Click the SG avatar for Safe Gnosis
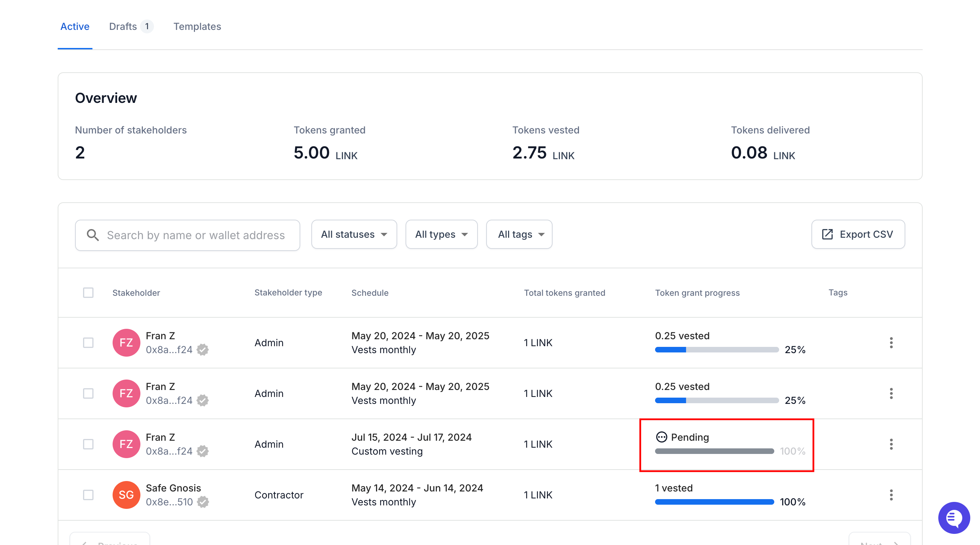 (x=126, y=495)
